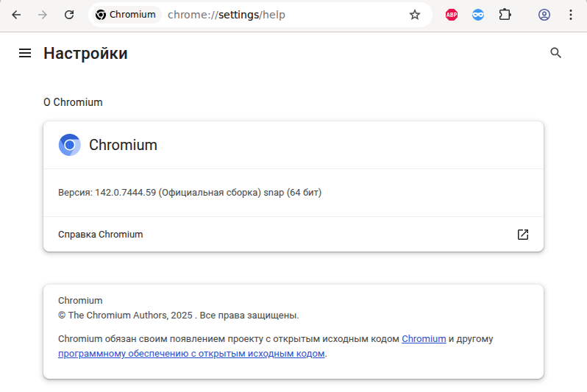Open the Chromium three-dot menu
587x392 pixels.
[570, 15]
